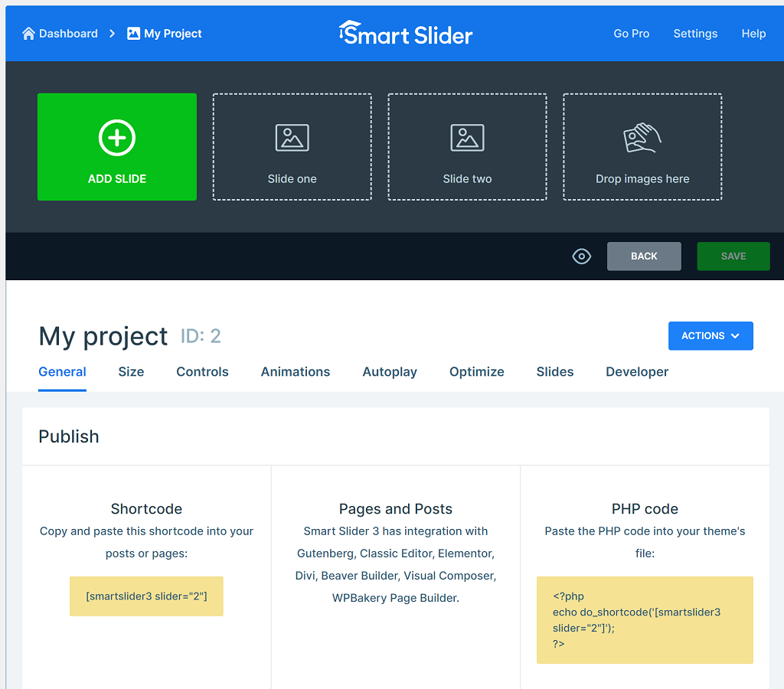Select the Slide one image placeholder icon

tap(292, 138)
